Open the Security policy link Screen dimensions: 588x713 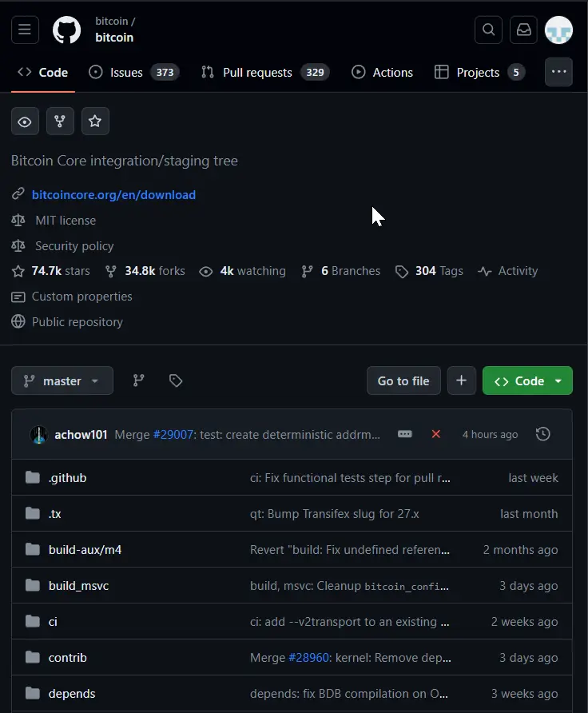click(74, 246)
